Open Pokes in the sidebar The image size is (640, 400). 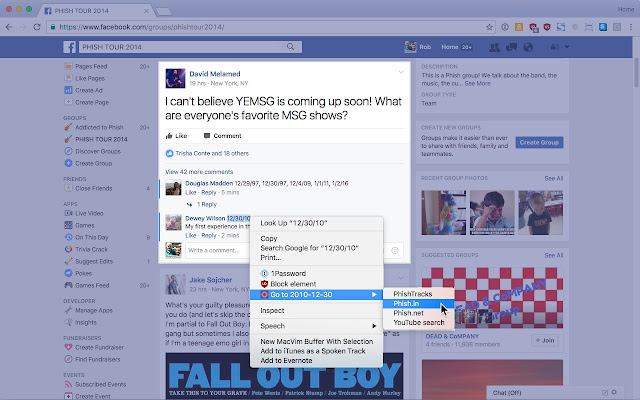point(83,273)
